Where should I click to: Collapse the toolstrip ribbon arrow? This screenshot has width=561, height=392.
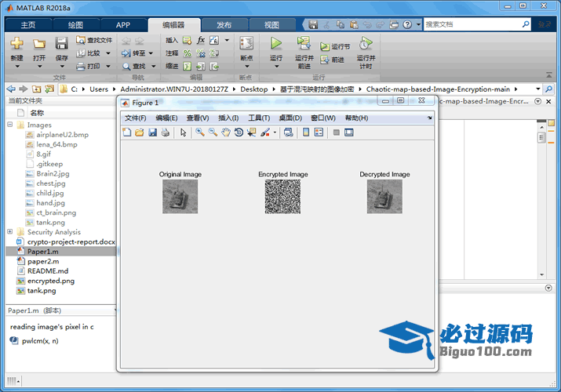pyautogui.click(x=548, y=75)
